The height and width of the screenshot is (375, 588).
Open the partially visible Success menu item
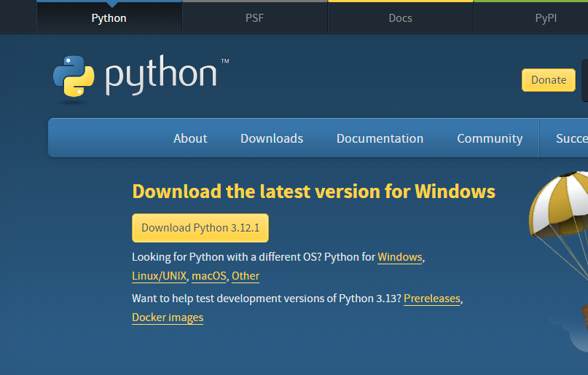(564, 138)
